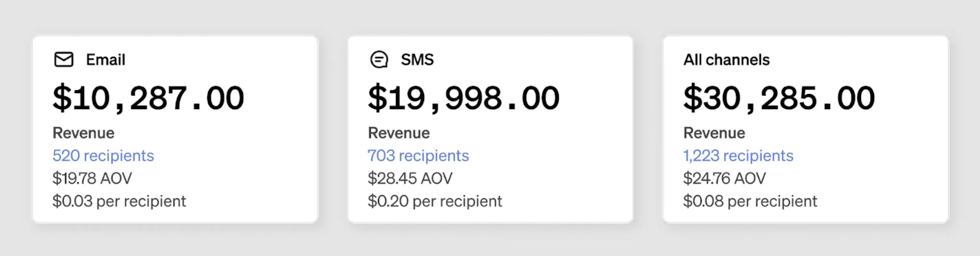Click Revenue label under All channels
This screenshot has height=256, width=980.
point(714,133)
